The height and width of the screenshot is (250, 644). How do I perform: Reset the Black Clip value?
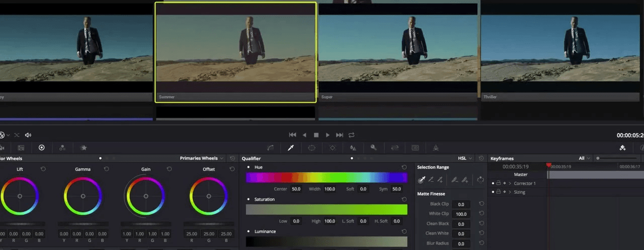481,204
